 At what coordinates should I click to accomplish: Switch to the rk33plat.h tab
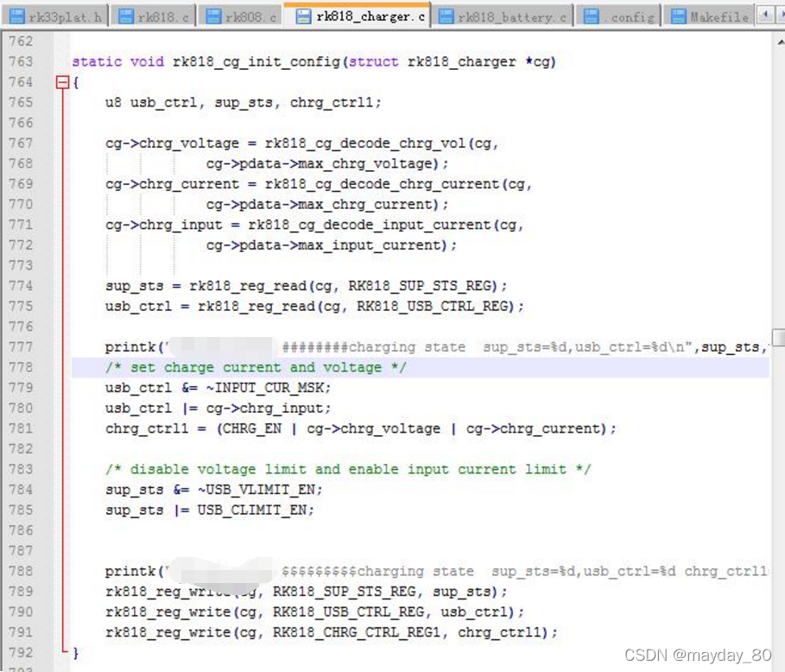(55, 17)
